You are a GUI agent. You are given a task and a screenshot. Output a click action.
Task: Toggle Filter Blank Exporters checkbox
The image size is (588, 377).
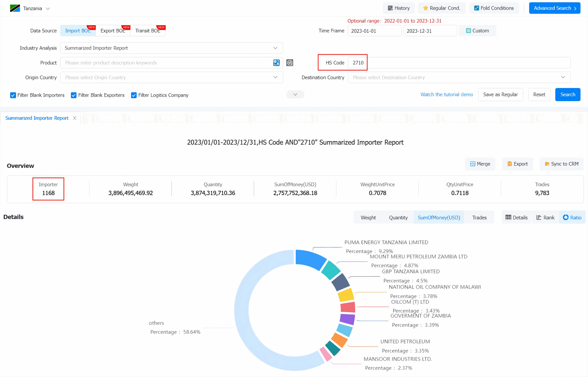(x=74, y=95)
